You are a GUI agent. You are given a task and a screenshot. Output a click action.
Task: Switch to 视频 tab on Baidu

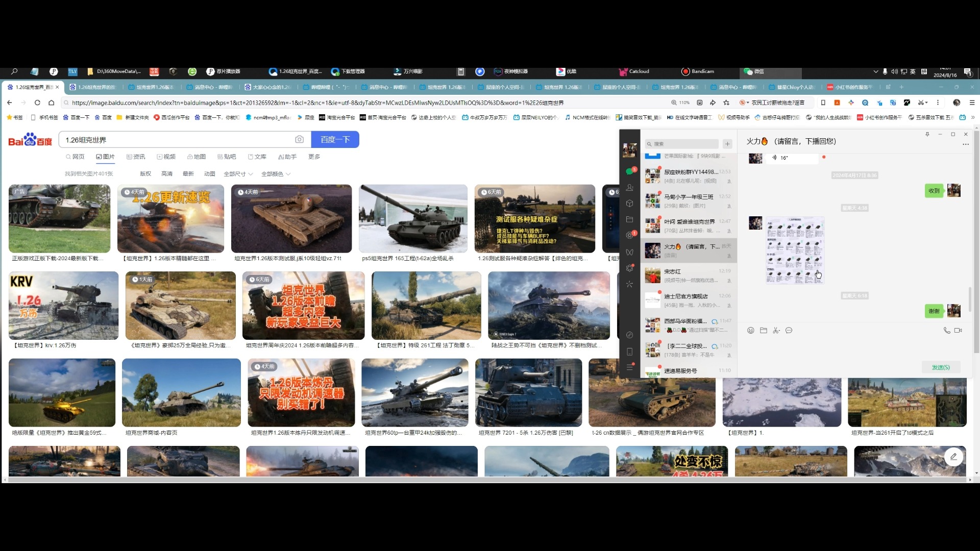[166, 157]
